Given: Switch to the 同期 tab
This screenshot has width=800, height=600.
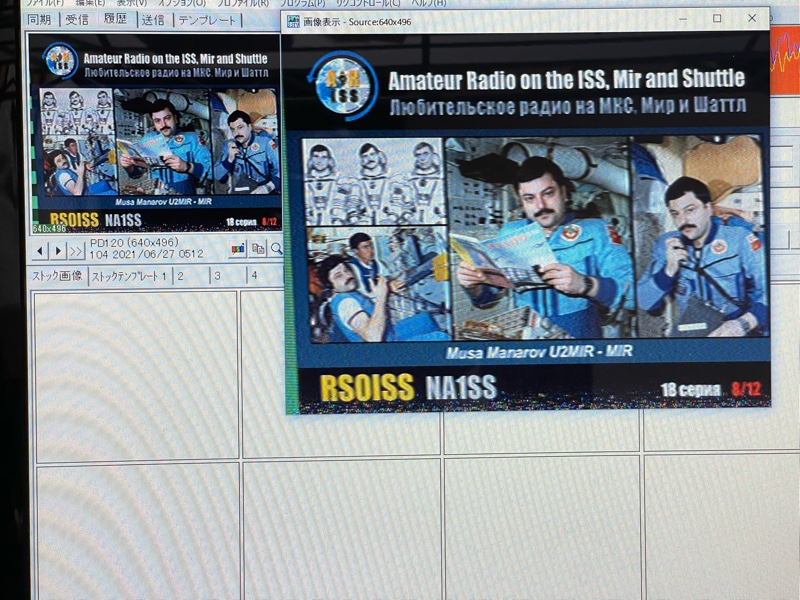Looking at the screenshot, I should click(x=39, y=19).
